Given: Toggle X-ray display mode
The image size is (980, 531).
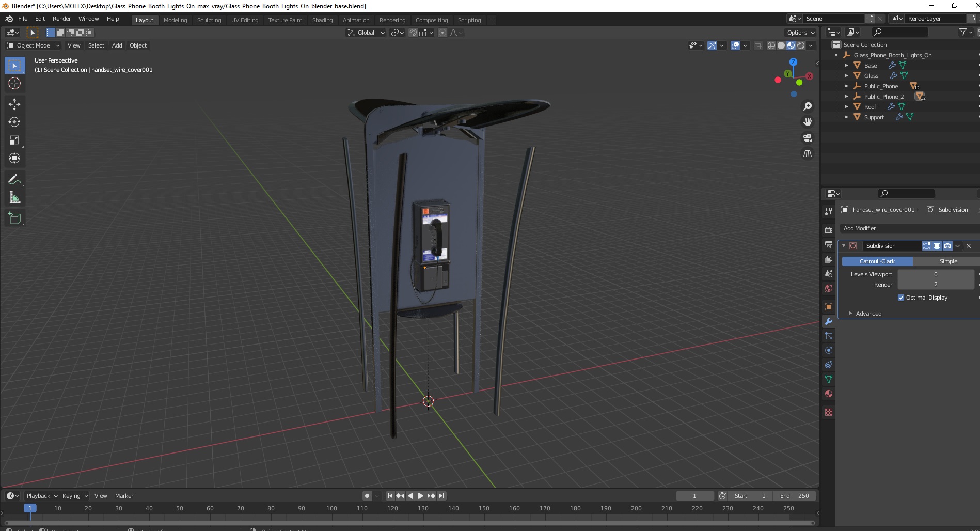Looking at the screenshot, I should [x=758, y=45].
